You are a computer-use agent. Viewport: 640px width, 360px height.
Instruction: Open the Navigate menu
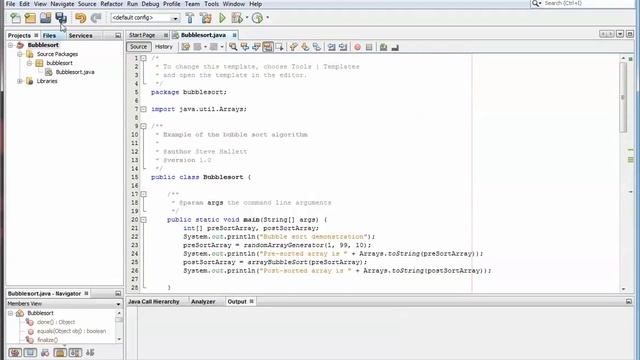point(62,4)
